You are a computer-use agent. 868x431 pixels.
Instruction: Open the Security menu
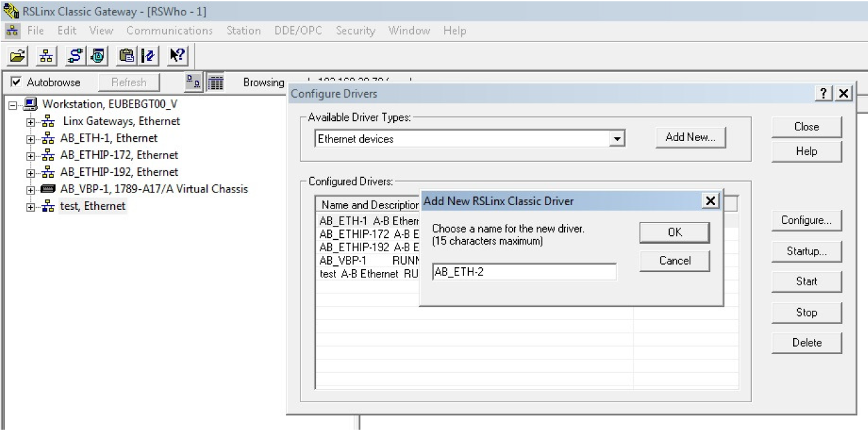[355, 31]
